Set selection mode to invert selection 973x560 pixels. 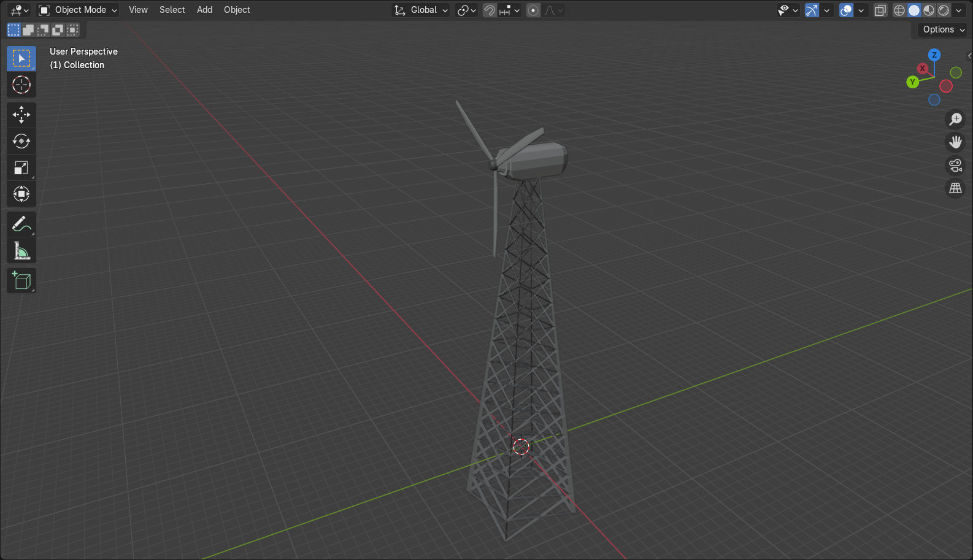(58, 29)
